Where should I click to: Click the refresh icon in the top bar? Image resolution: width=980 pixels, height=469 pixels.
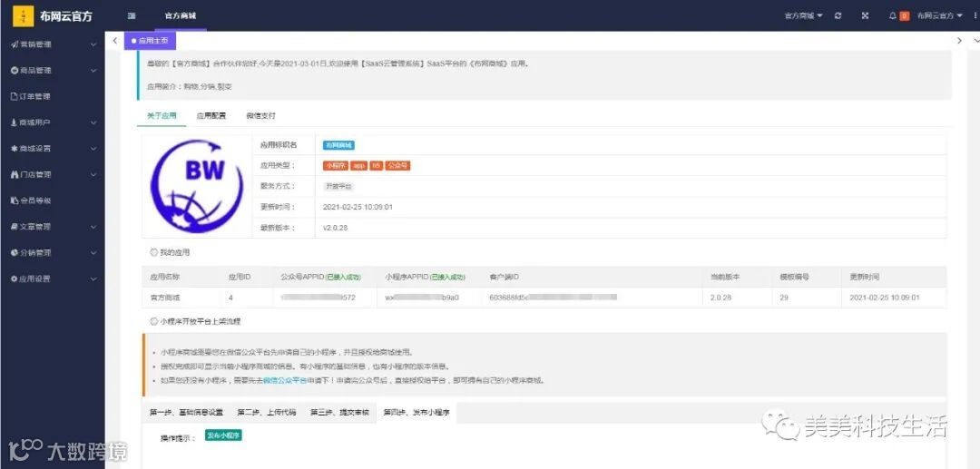pos(838,16)
